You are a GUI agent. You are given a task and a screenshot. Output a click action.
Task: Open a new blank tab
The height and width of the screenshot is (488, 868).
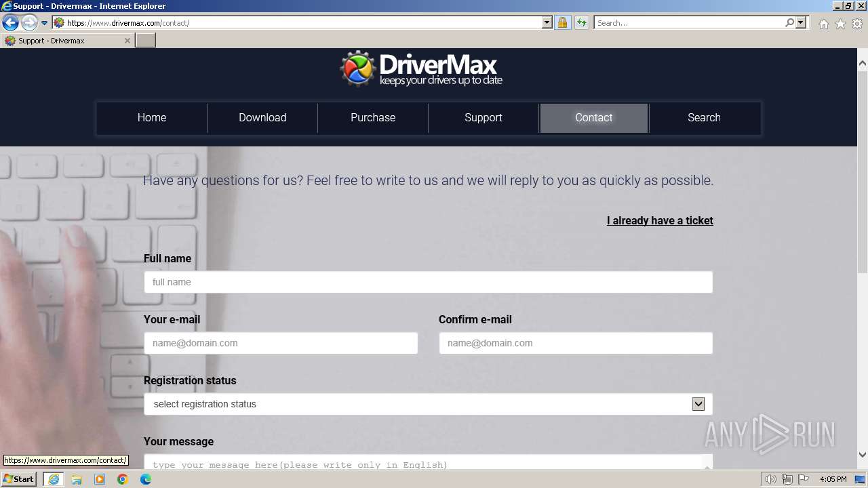[145, 41]
